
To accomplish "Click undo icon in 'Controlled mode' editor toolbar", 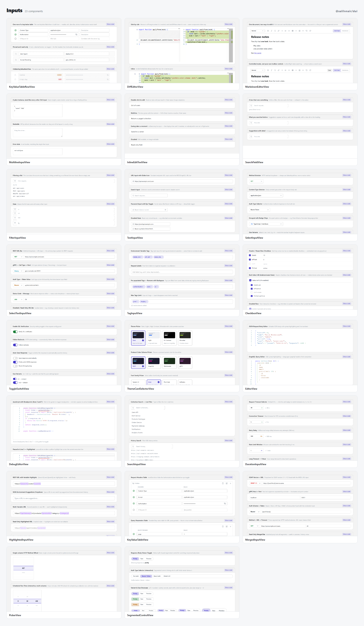I will [x=307, y=70].
